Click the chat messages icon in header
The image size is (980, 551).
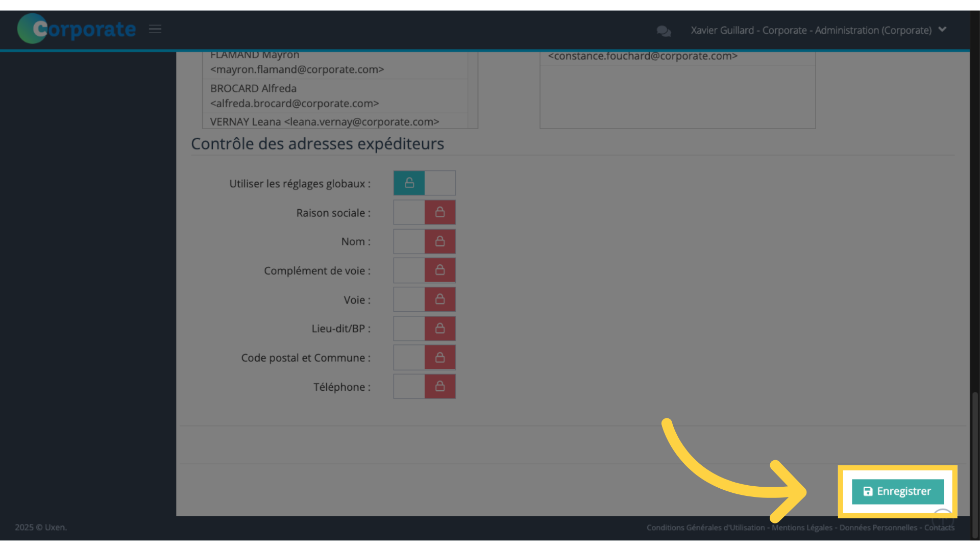[x=663, y=31]
